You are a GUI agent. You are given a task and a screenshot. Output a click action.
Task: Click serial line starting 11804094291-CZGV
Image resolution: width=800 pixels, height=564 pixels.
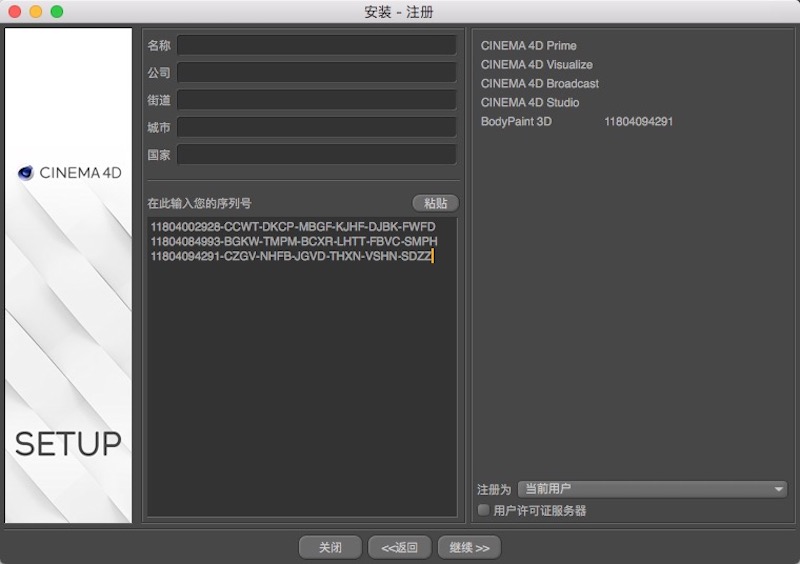coord(291,256)
